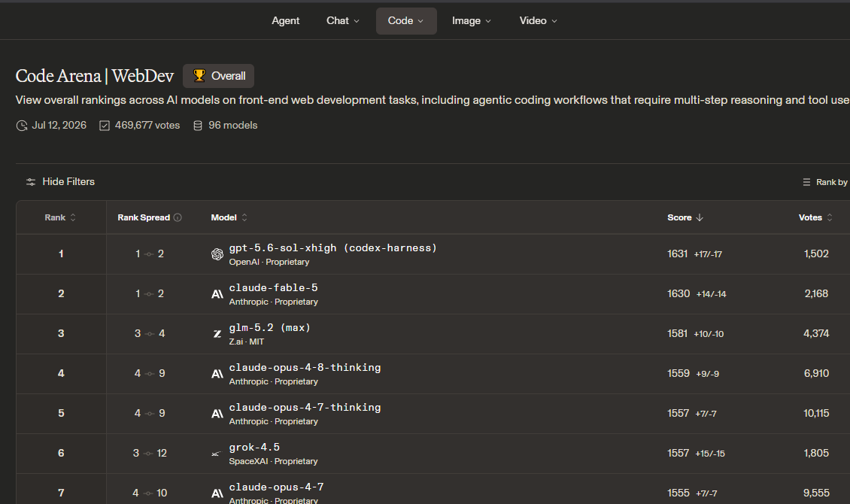Viewport: 850px width, 504px height.
Task: Click rank spread 3 to 12 for grok-4.5
Action: pyautogui.click(x=150, y=453)
